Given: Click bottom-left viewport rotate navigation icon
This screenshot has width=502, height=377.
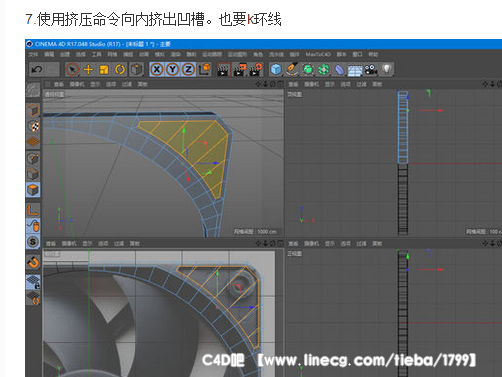Looking at the screenshot, I should point(273,243).
